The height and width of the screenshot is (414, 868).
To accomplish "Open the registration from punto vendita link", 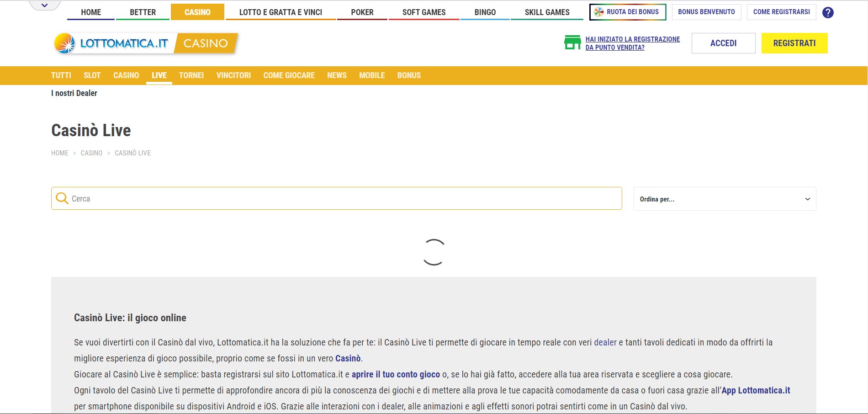I will pos(633,43).
